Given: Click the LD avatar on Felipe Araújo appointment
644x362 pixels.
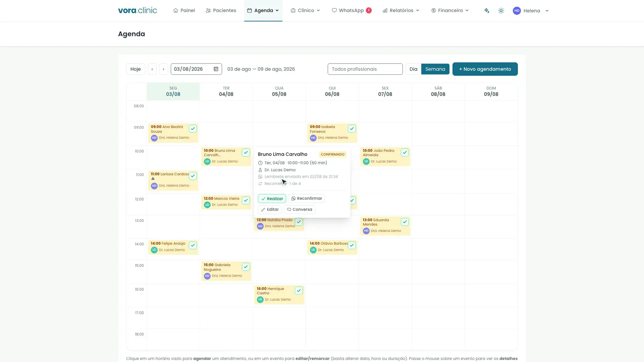Looking at the screenshot, I should pyautogui.click(x=154, y=250).
